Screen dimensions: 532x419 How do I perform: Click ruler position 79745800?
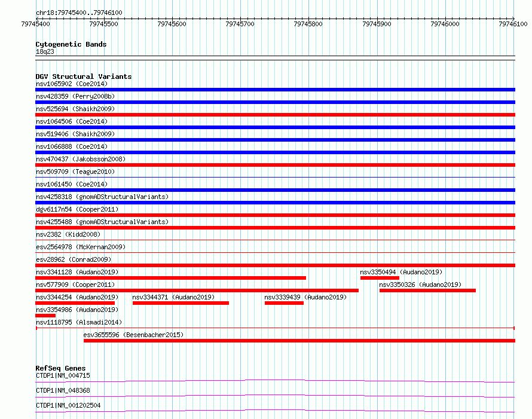(308, 24)
